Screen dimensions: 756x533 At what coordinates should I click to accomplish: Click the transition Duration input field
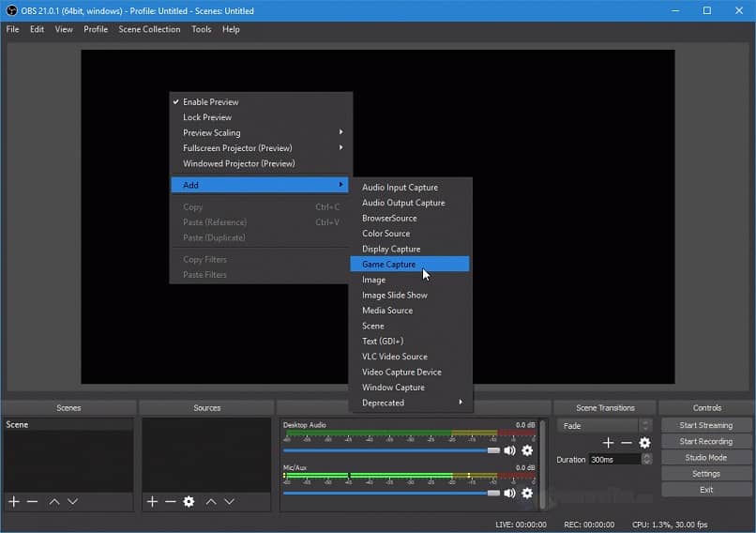coord(613,460)
